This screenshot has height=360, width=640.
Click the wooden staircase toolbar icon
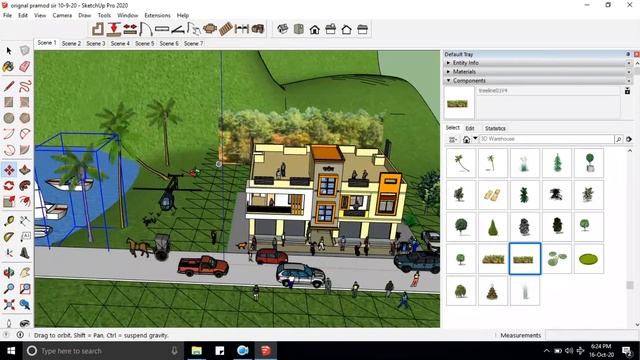coord(226,29)
